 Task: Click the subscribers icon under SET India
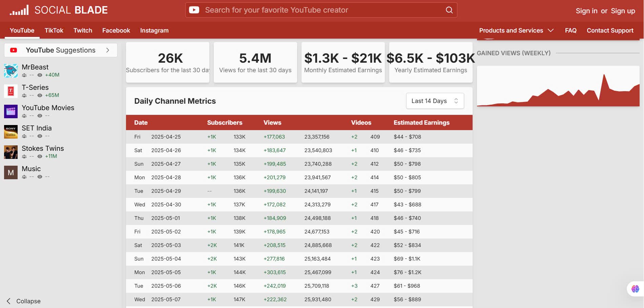(x=24, y=136)
